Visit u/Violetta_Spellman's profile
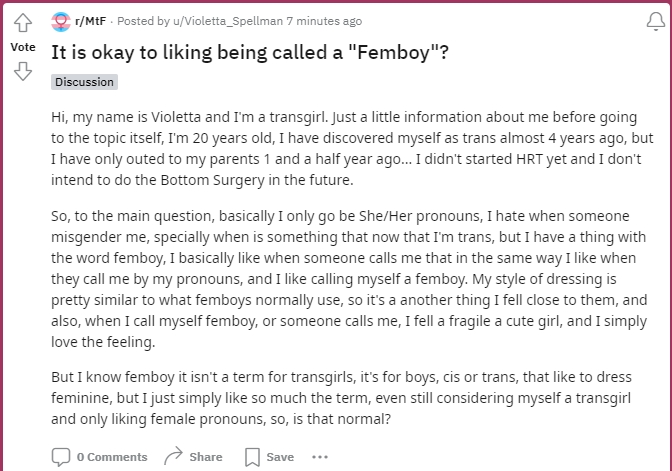 coord(228,21)
